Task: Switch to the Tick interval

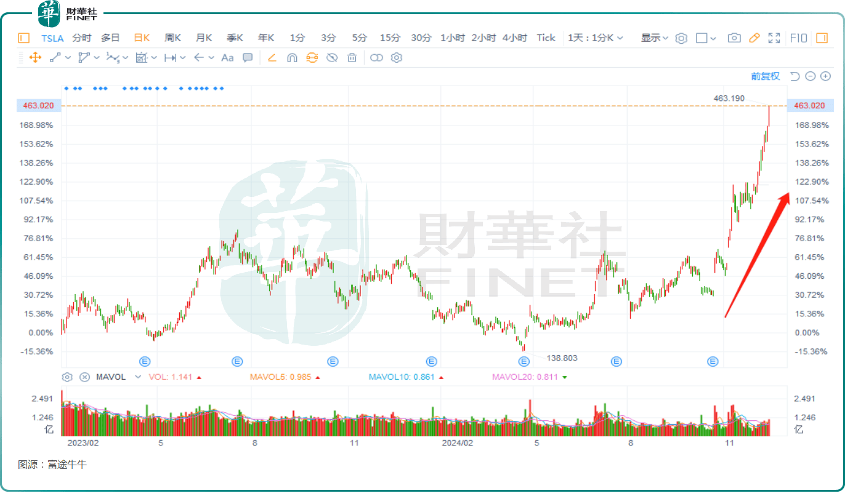Action: [x=546, y=38]
